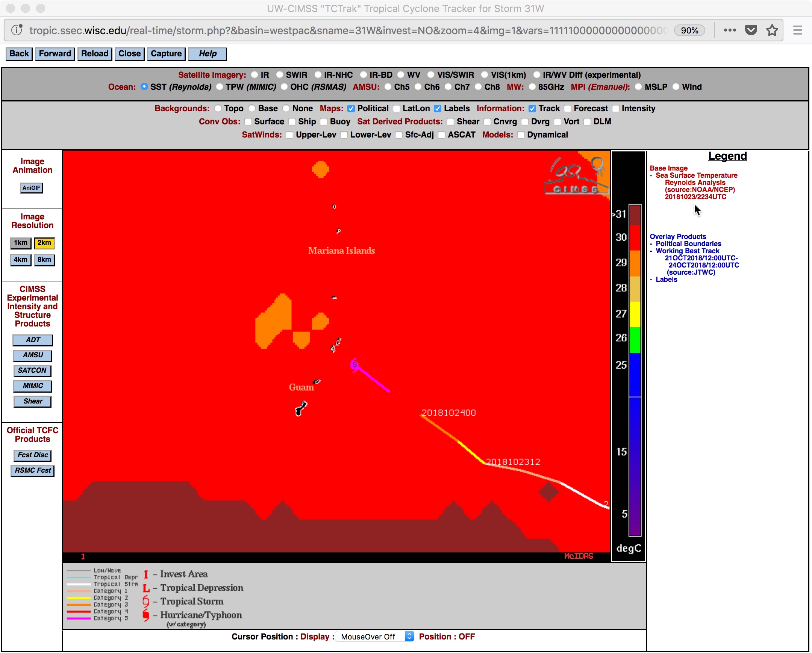
Task: Set image resolution to 8km
Action: pyautogui.click(x=44, y=260)
